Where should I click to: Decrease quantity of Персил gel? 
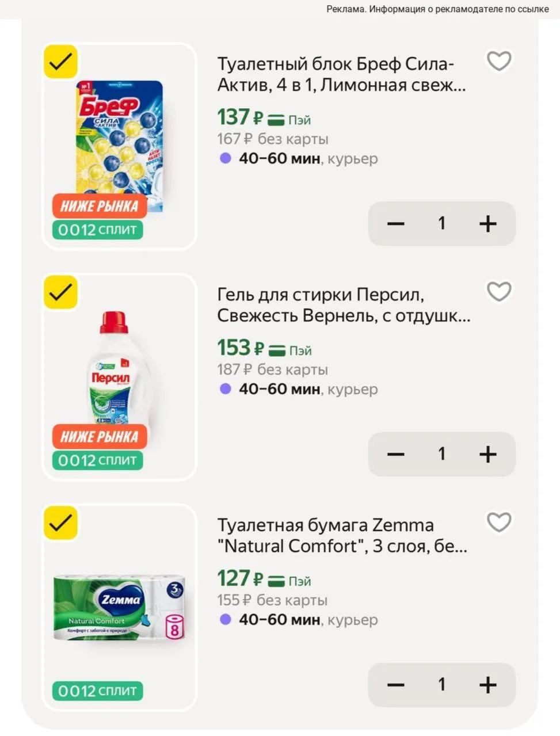click(x=396, y=454)
